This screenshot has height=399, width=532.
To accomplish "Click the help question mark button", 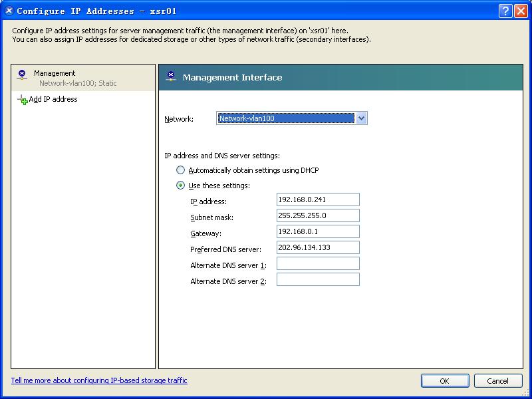I will point(505,11).
